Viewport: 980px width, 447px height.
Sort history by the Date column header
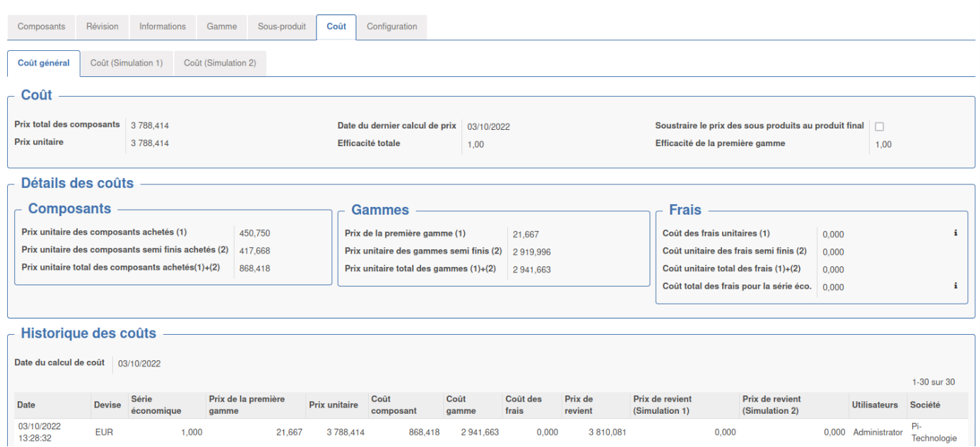26,405
